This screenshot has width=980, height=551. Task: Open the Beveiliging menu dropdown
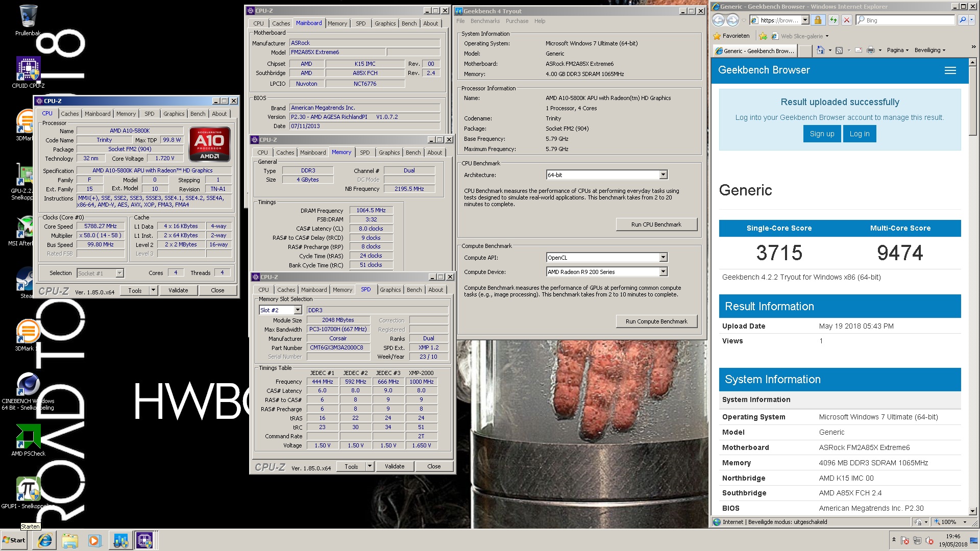[930, 50]
